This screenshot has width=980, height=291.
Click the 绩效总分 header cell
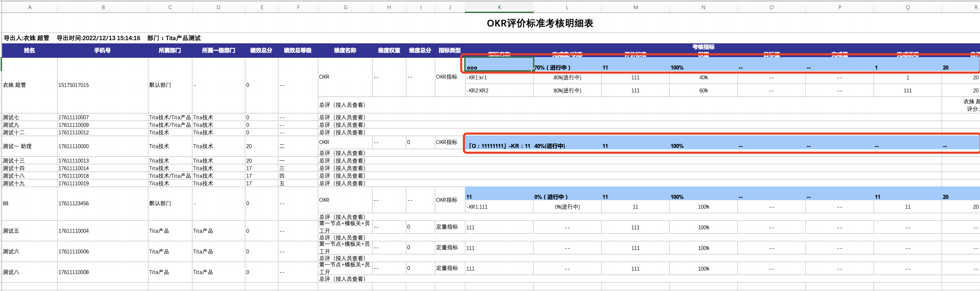pos(261,50)
